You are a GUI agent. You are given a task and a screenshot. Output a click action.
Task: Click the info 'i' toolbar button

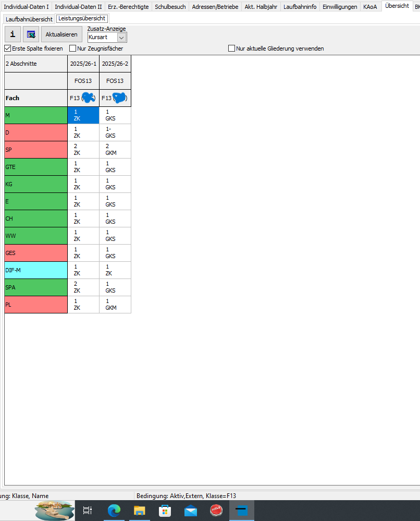pos(13,34)
